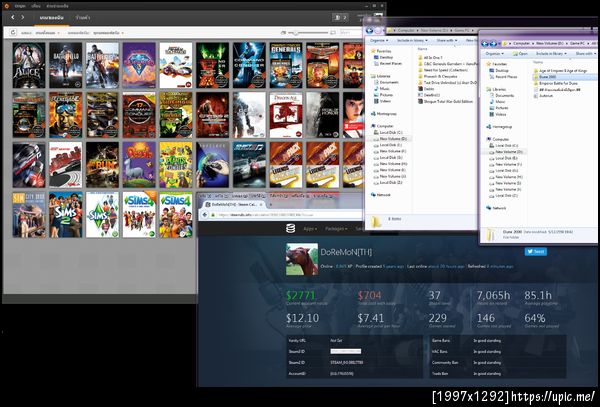Open the Origin friends list button
This screenshot has height=407, width=600.
(x=340, y=18)
